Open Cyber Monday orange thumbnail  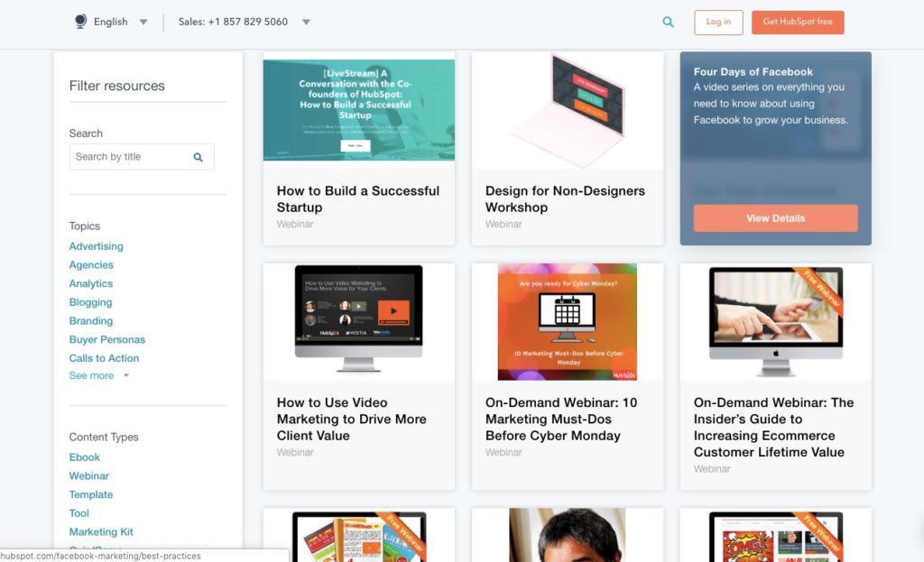(568, 322)
